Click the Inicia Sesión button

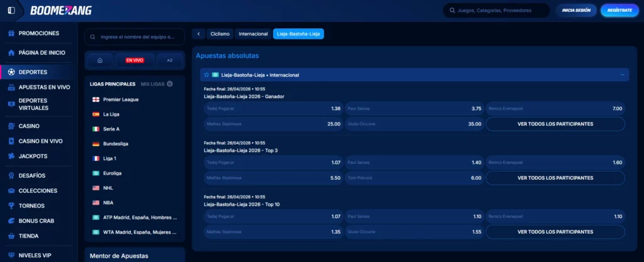pos(576,10)
